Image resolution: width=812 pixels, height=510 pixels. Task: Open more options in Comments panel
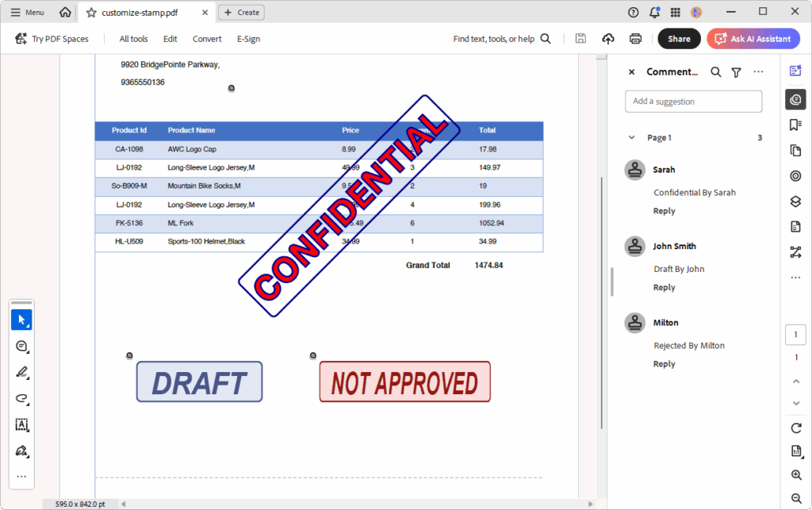tap(757, 71)
